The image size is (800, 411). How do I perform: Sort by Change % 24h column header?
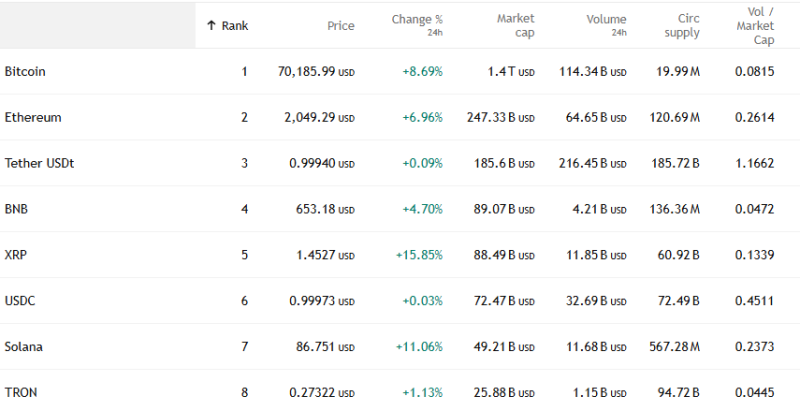417,25
